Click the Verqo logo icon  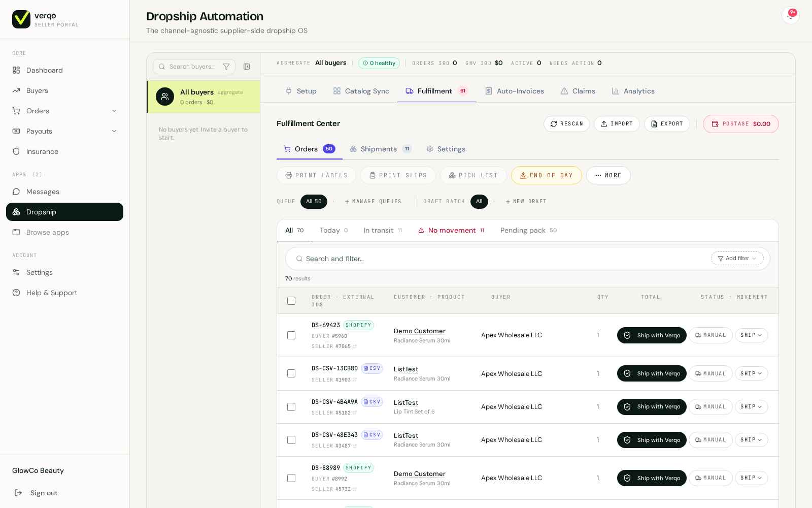(x=21, y=19)
